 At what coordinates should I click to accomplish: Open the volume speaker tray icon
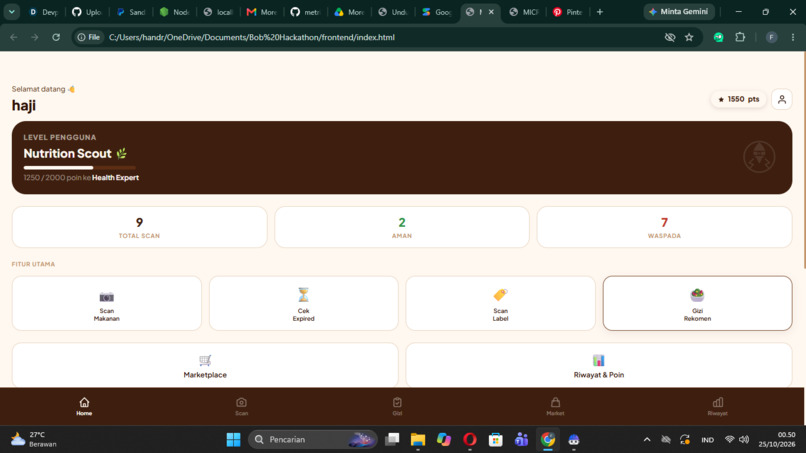point(744,440)
